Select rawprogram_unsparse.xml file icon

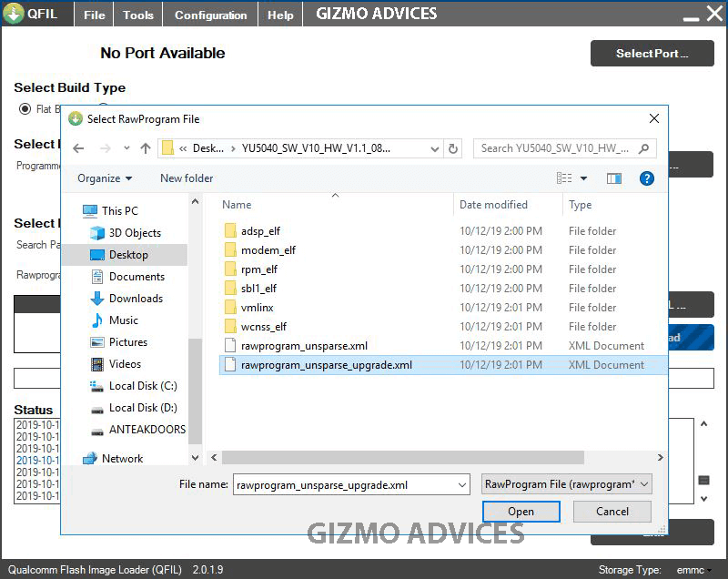[x=230, y=345]
